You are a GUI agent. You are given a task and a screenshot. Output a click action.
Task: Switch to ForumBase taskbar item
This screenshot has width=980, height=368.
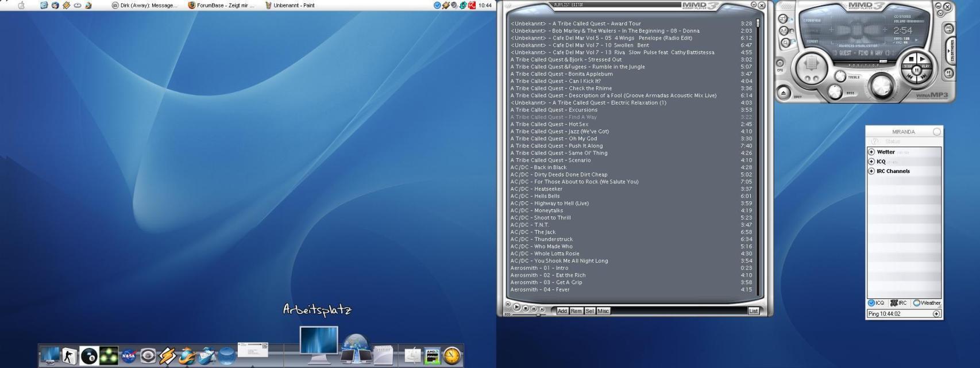point(221,5)
